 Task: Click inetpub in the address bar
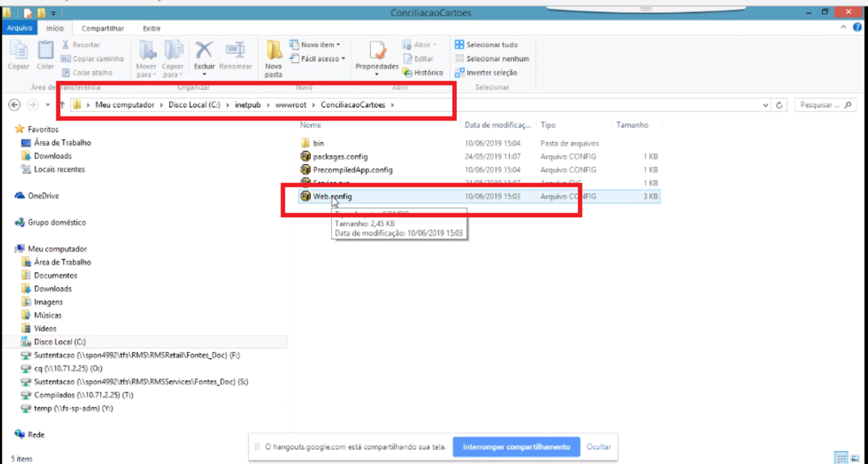[247, 105]
